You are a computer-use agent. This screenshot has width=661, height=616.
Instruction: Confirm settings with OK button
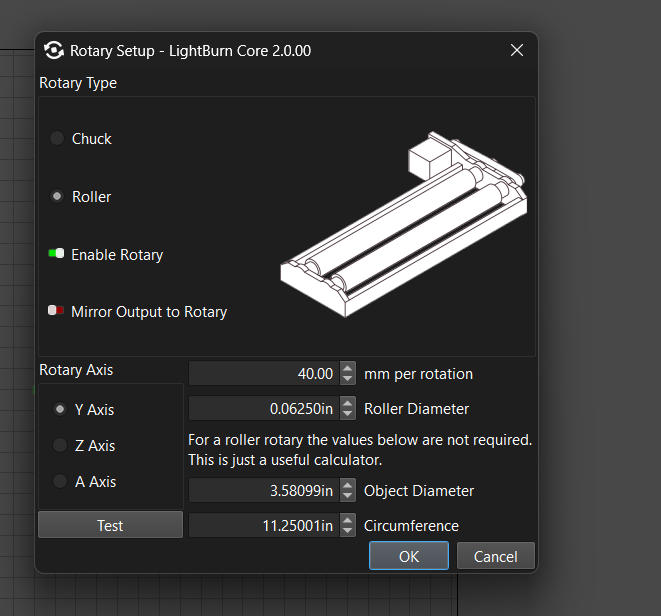point(408,556)
